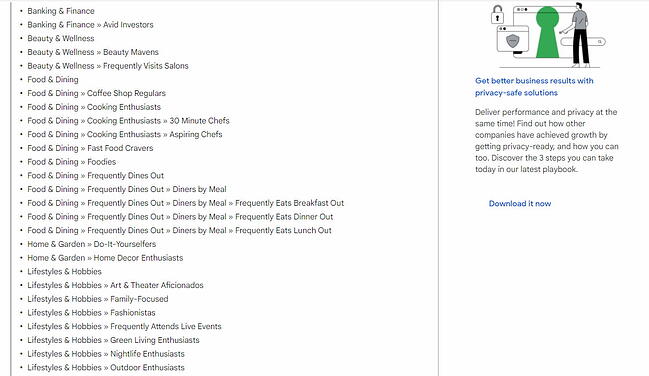Click the privacy keyhole illustration image
This screenshot has width=649, height=376.
[549, 35]
